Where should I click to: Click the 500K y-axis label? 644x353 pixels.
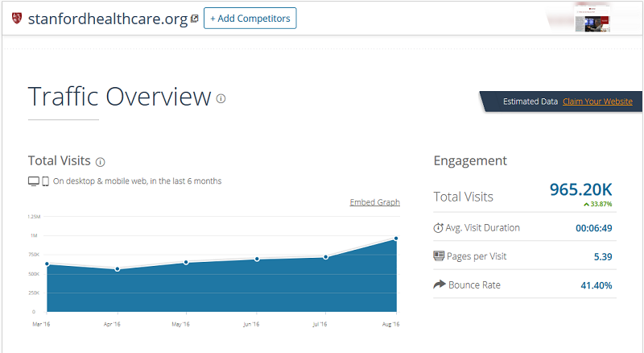click(34, 273)
